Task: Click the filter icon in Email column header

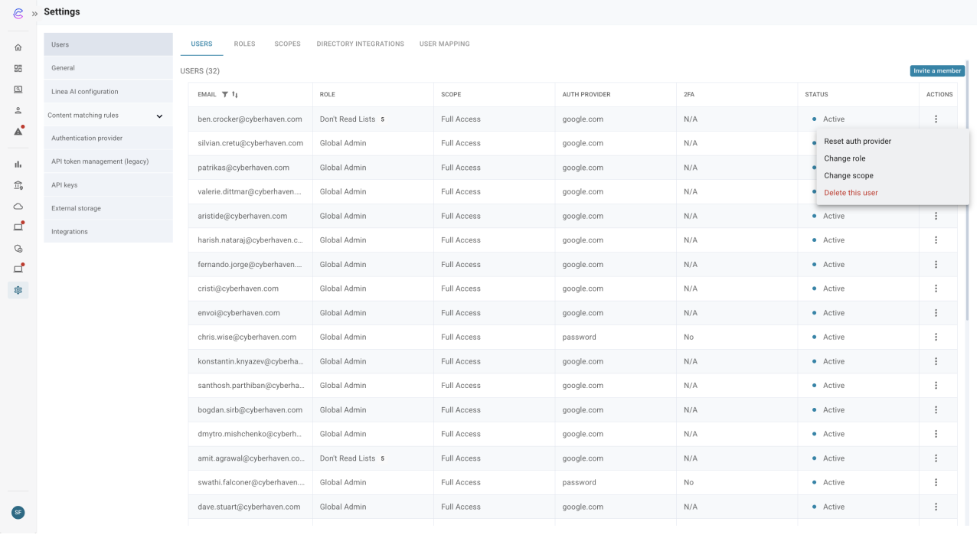Action: pyautogui.click(x=225, y=95)
